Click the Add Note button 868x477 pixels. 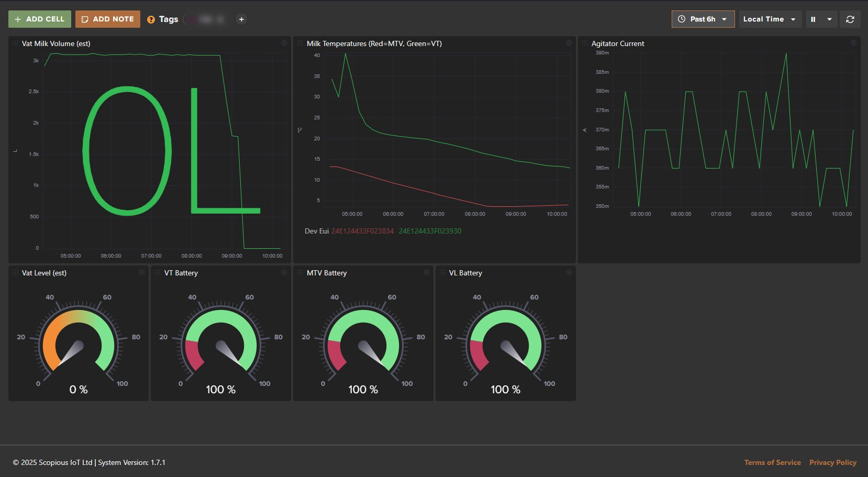pyautogui.click(x=108, y=19)
